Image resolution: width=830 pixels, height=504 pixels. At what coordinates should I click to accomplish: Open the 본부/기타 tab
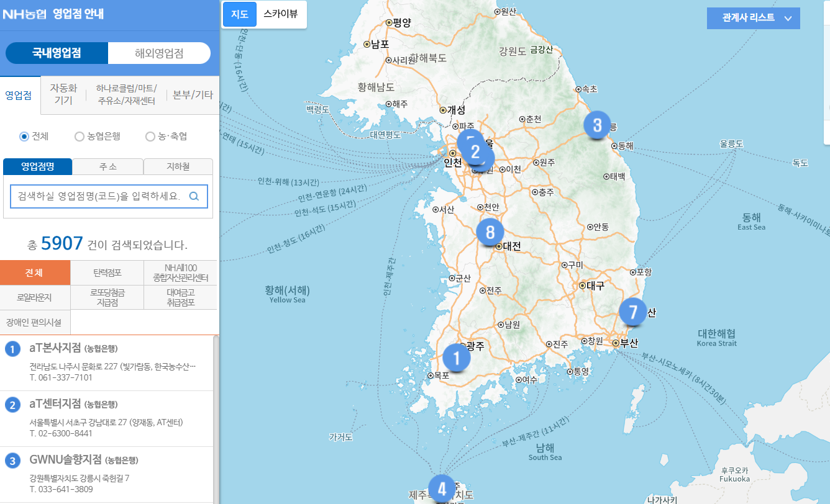193,95
